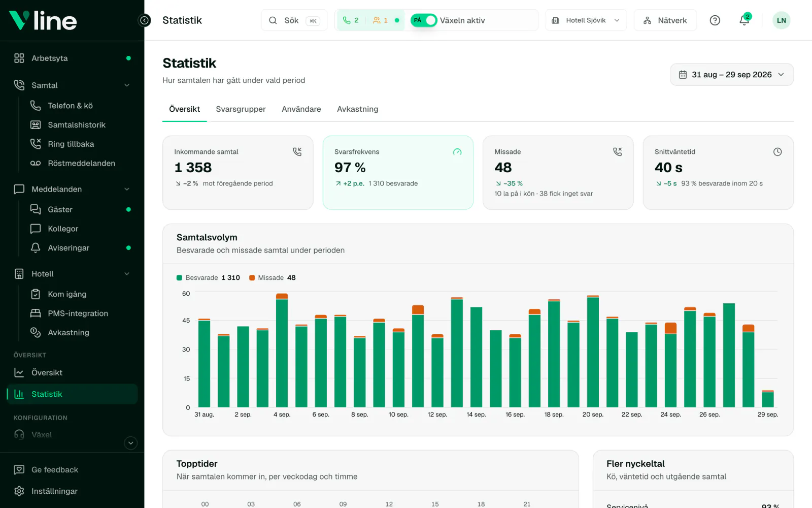
Task: Collapse the sidebar with the arrow button
Action: [x=145, y=20]
